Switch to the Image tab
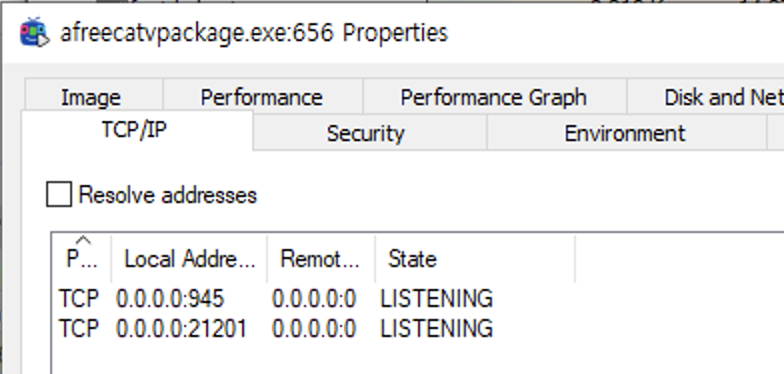The width and height of the screenshot is (784, 374). pyautogui.click(x=93, y=96)
